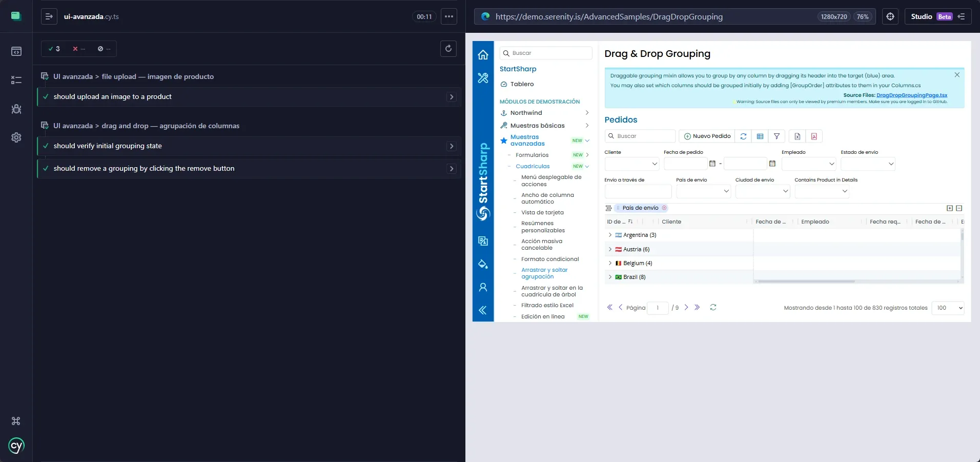
Task: Open the Estado de envío dropdown
Action: coord(868,164)
